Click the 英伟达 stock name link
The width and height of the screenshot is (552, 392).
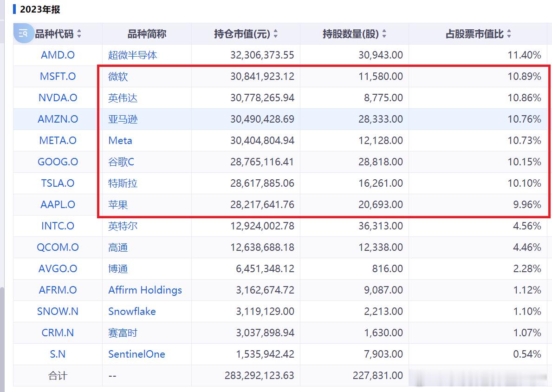pyautogui.click(x=123, y=98)
